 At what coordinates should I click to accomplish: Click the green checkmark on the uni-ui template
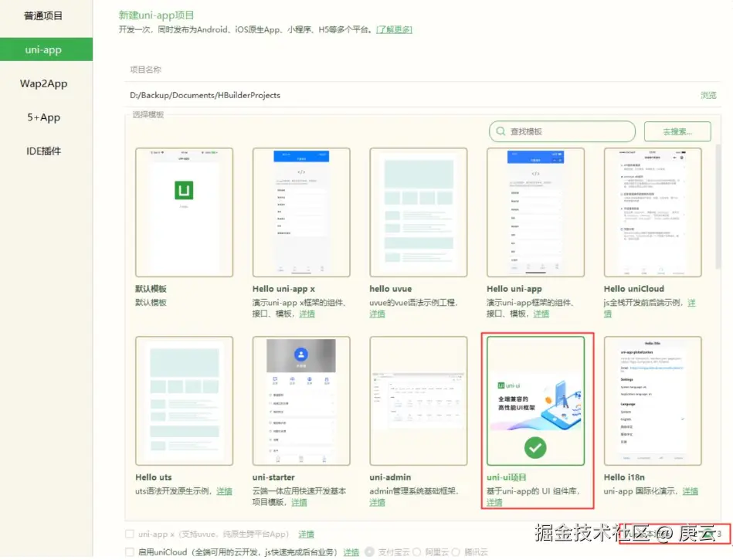tap(535, 448)
